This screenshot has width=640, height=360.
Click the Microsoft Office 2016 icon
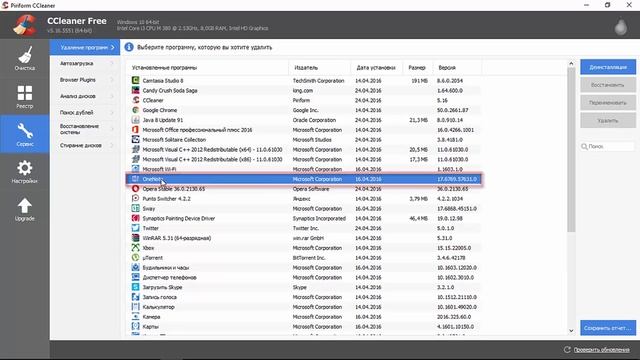click(136, 129)
